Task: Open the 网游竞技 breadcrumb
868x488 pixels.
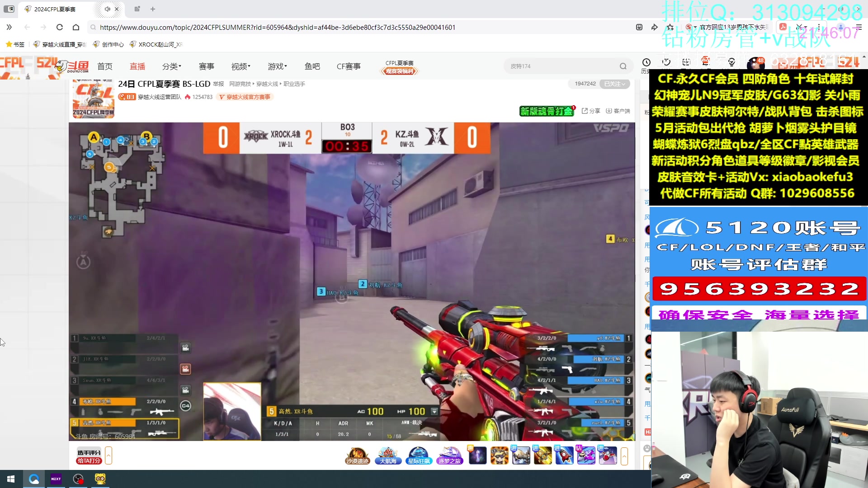Action: click(240, 84)
